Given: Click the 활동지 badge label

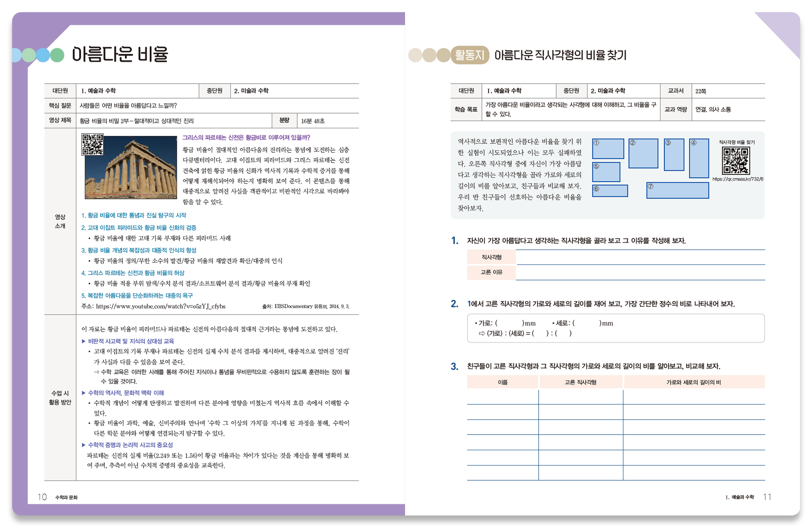Looking at the screenshot, I should click(469, 55).
